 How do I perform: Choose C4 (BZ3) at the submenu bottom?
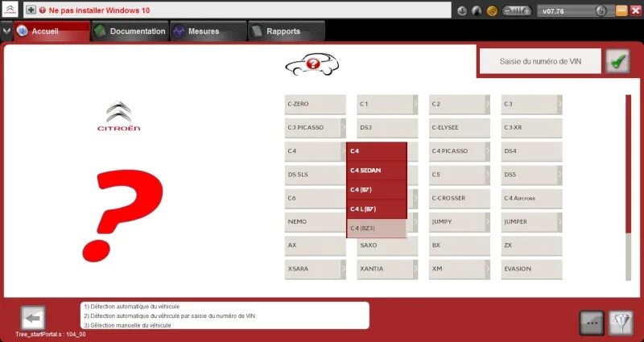point(377,229)
